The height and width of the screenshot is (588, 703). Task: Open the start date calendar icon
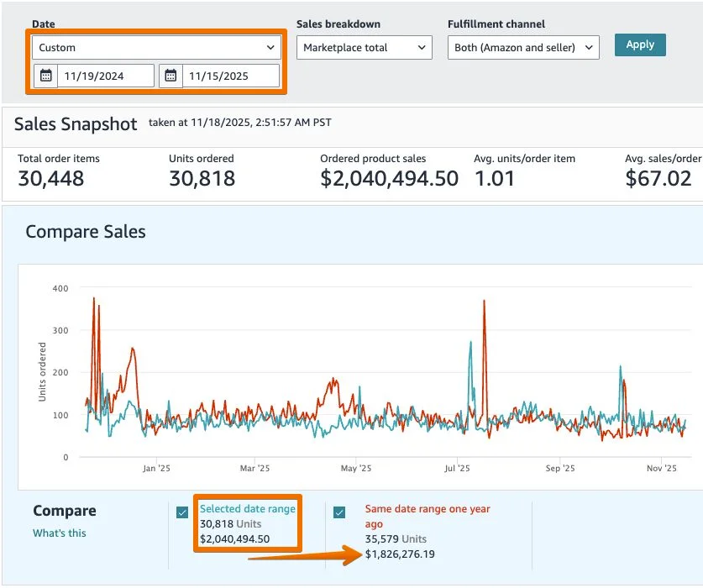(45, 76)
